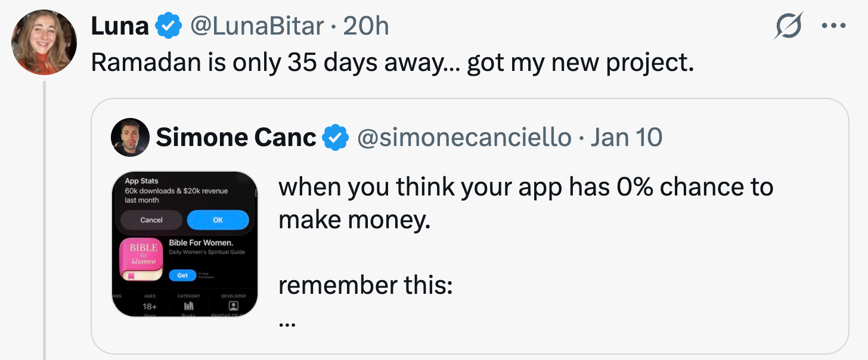Click Simone Canc's small profile avatar

(130, 137)
